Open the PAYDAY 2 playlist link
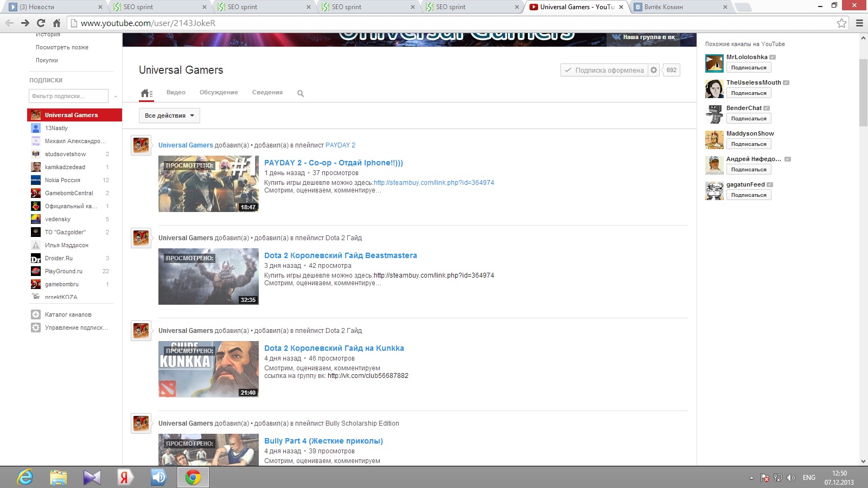The width and height of the screenshot is (868, 488). [340, 145]
